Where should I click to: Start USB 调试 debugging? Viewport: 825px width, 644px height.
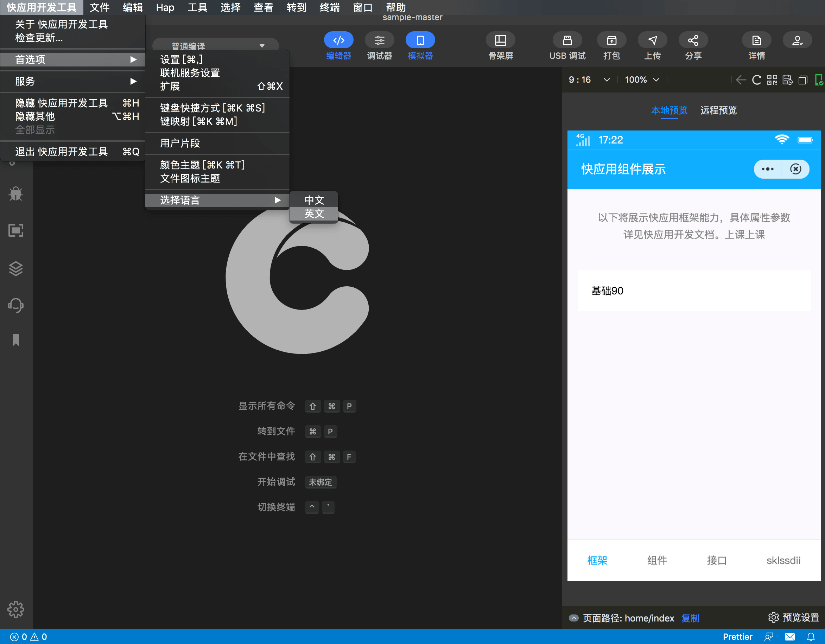(567, 46)
